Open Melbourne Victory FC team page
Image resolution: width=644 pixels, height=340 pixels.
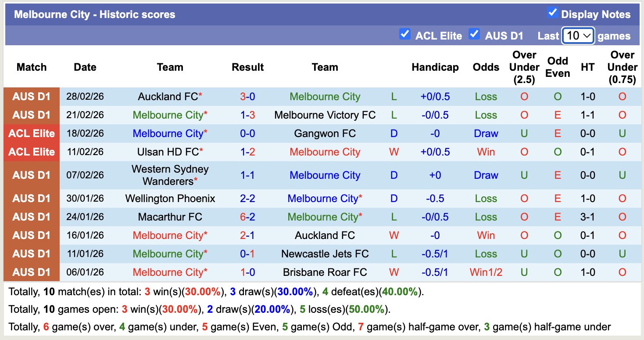click(325, 115)
